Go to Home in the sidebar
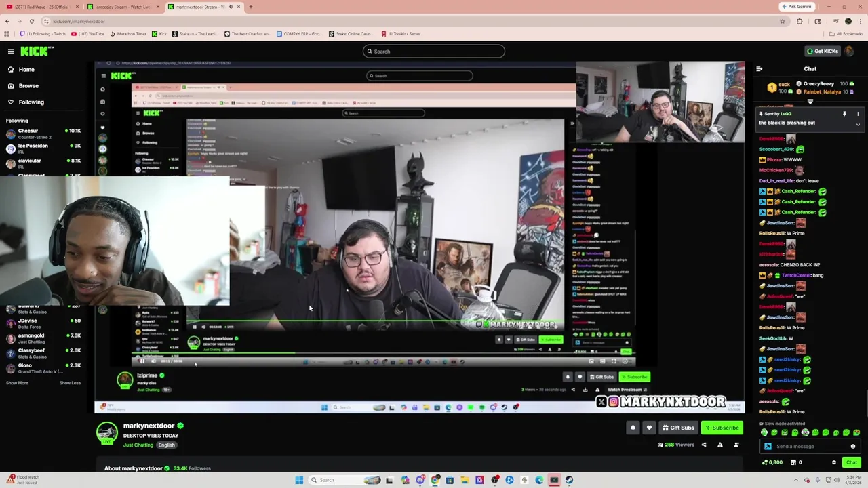 [x=26, y=69]
